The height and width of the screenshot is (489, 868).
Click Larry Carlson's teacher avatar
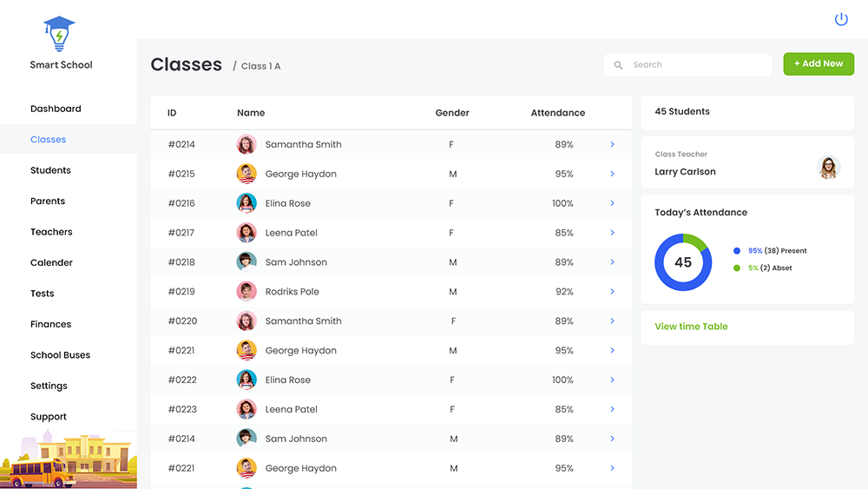828,167
